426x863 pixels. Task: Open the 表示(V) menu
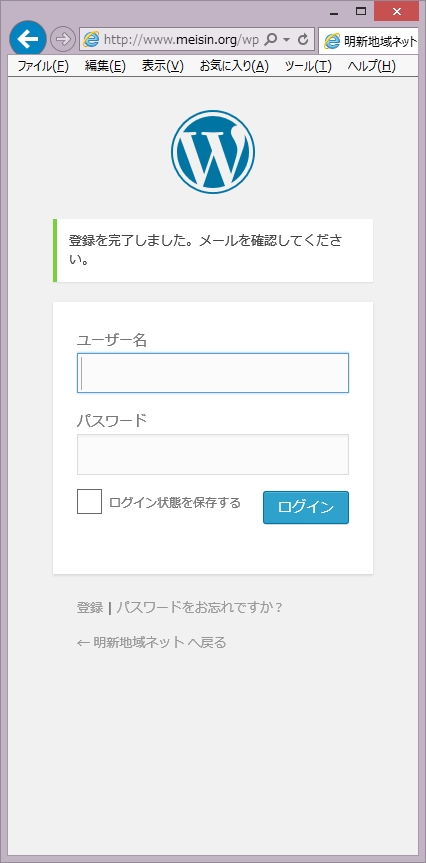click(162, 67)
